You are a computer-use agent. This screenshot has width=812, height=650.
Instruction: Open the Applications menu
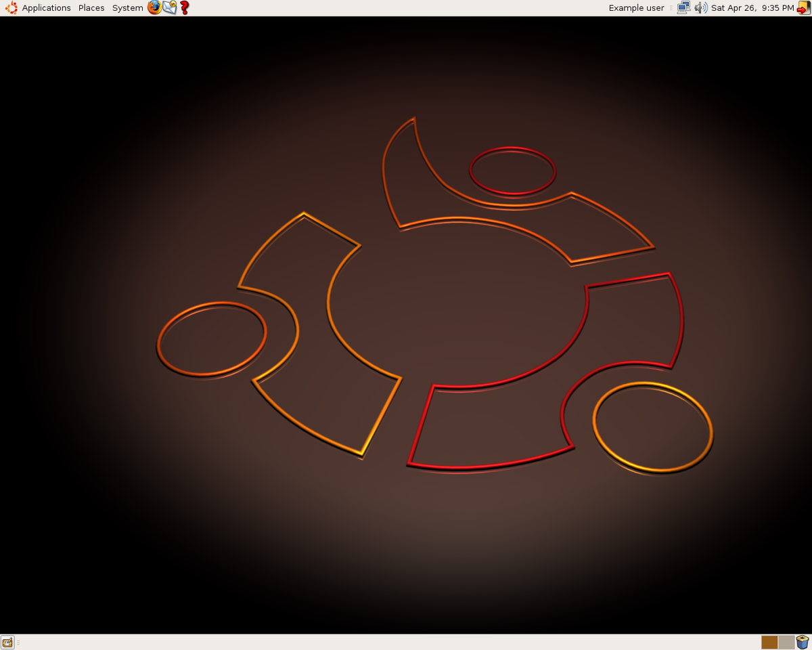[x=46, y=8]
